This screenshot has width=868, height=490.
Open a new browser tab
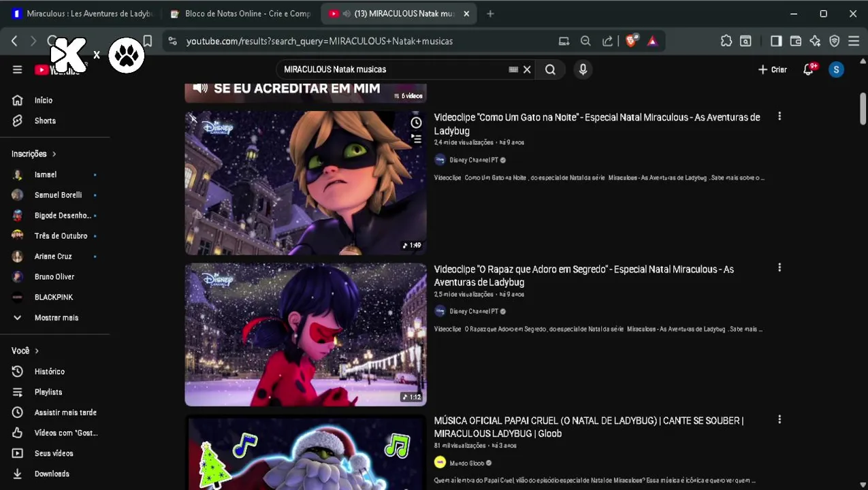490,14
